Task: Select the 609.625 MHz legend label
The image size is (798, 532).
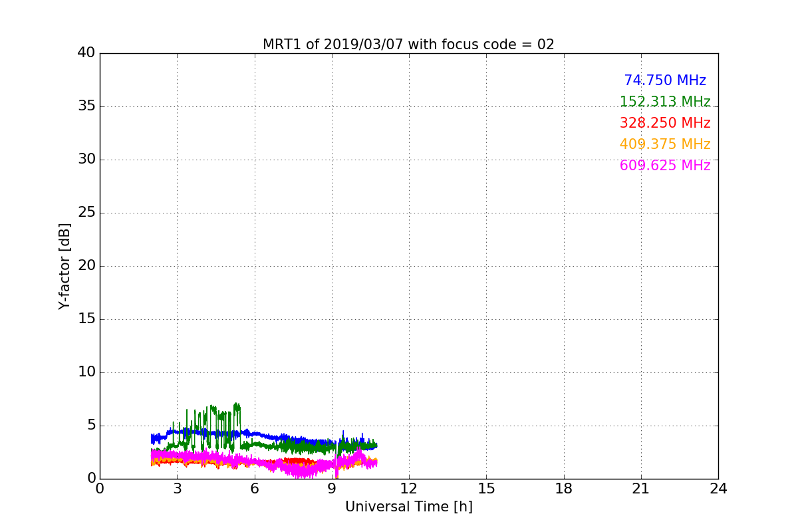Action: click(665, 166)
